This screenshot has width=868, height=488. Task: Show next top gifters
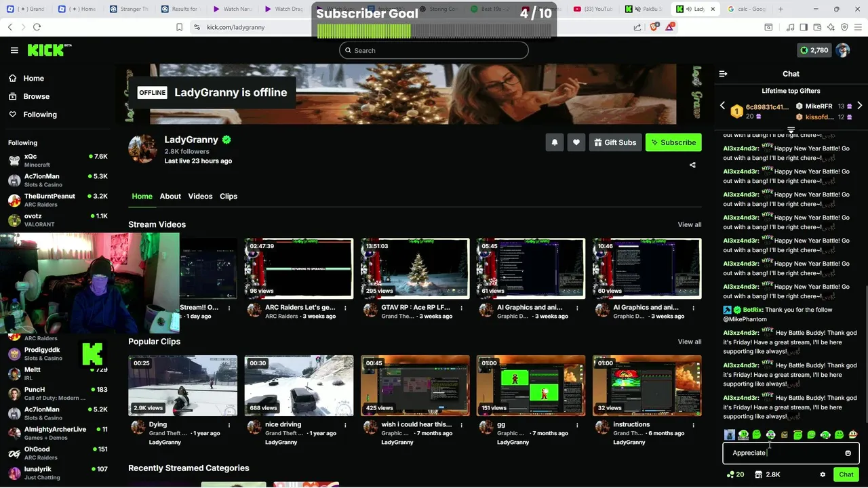tap(859, 106)
